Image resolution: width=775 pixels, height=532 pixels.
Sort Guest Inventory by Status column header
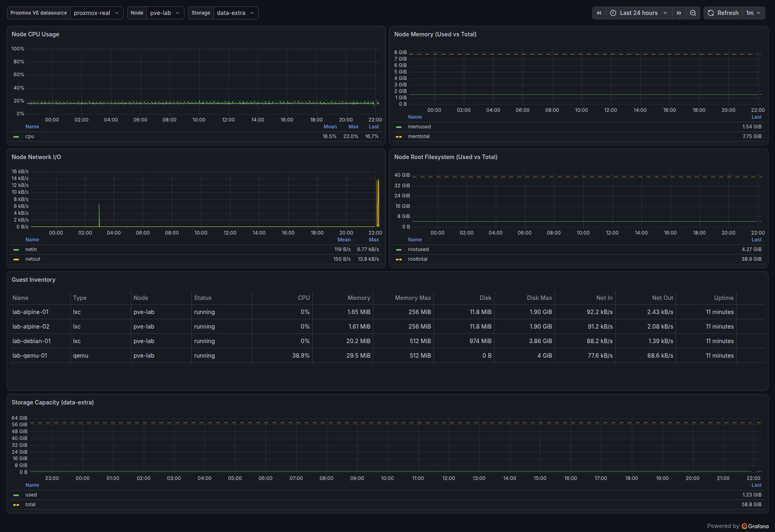(x=203, y=298)
